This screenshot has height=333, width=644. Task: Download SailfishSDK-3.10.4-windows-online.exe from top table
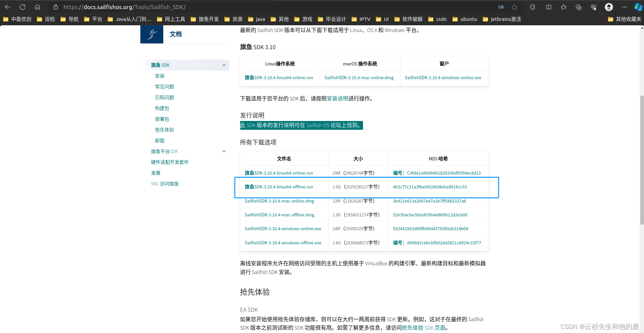click(443, 78)
